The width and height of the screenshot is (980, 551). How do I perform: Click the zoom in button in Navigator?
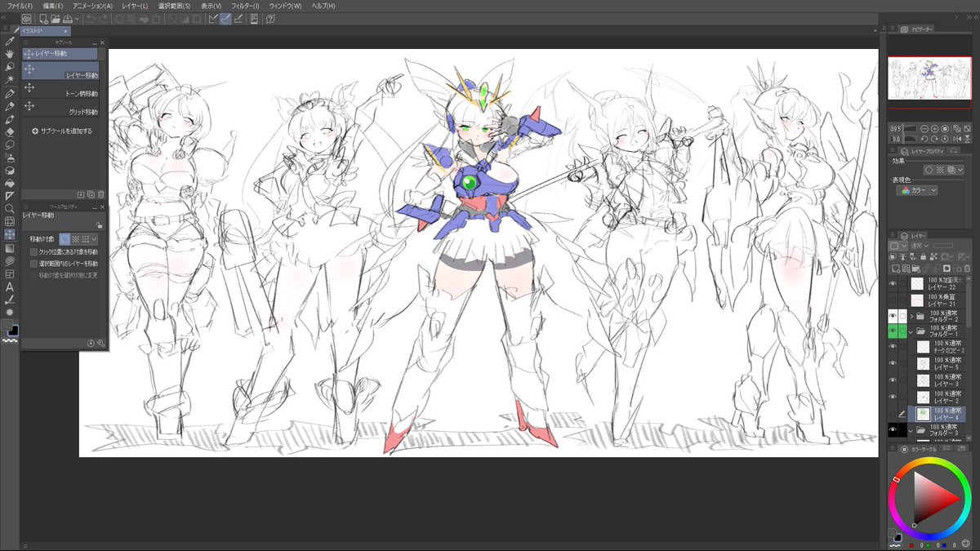(935, 129)
